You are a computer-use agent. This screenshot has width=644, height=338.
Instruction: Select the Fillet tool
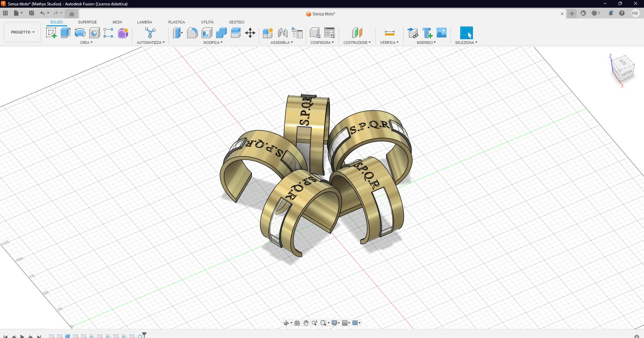[192, 33]
